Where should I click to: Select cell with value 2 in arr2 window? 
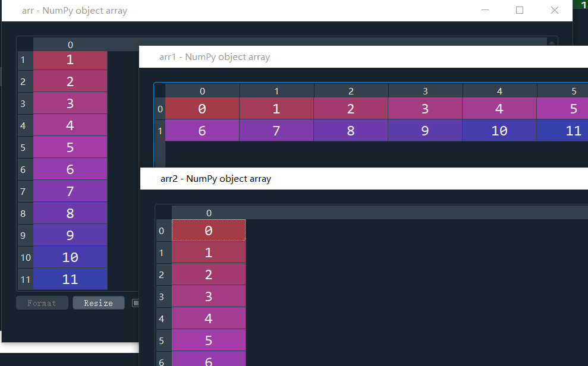(209, 274)
